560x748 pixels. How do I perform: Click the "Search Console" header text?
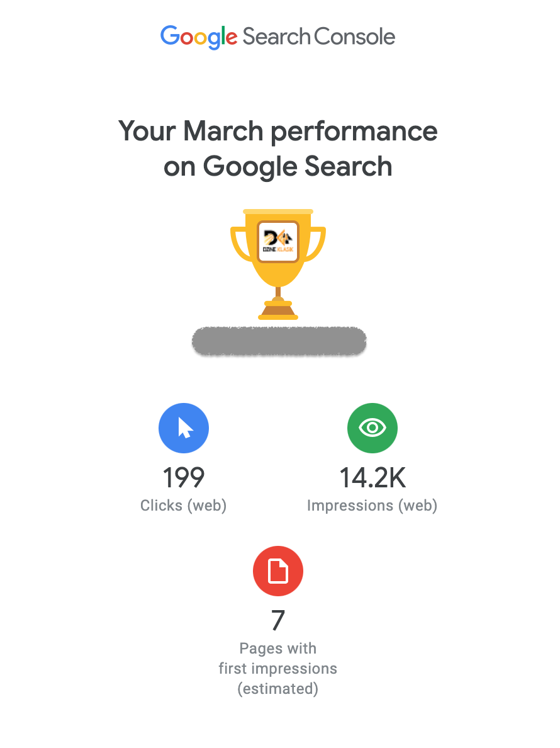319,37
